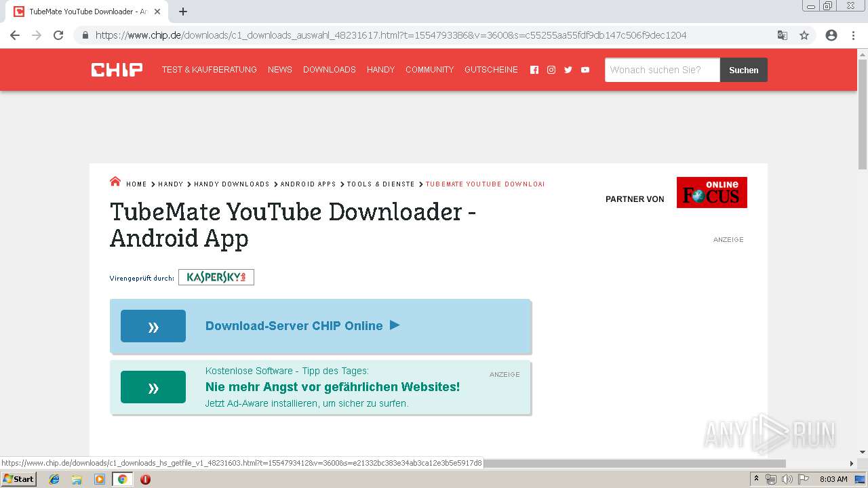The height and width of the screenshot is (488, 868).
Task: Click the Chrome icon in the taskbar
Action: click(x=122, y=479)
